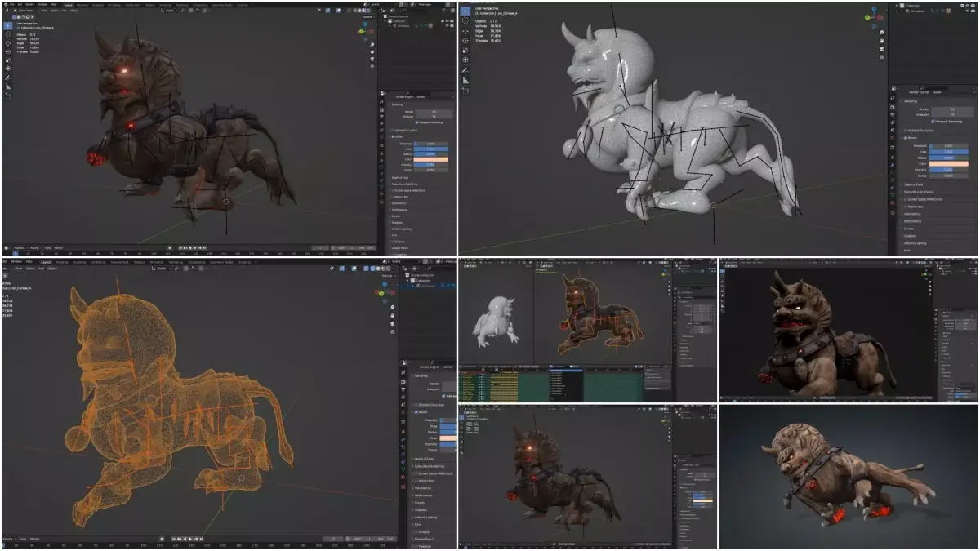Select Add Cube tool in top-left Blender window
Image resolution: width=980 pixels, height=551 pixels.
[8, 96]
